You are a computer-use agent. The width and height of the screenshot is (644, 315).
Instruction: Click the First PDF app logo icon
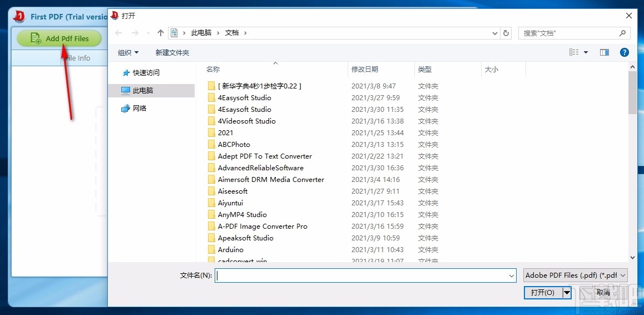point(19,17)
